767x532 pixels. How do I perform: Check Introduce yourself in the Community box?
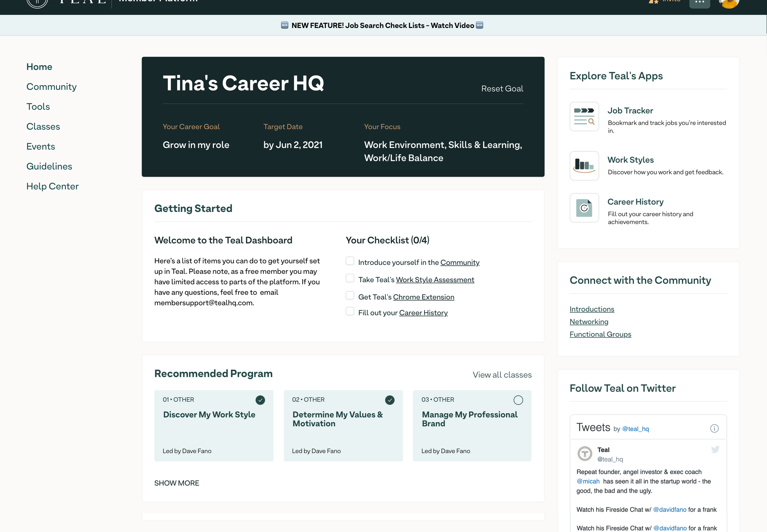(x=350, y=261)
